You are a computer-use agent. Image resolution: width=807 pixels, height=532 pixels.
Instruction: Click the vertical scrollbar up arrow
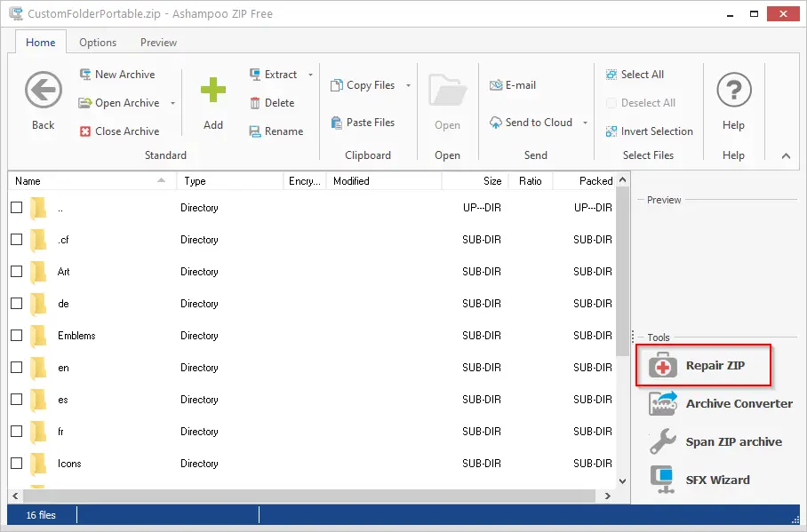[x=622, y=179]
